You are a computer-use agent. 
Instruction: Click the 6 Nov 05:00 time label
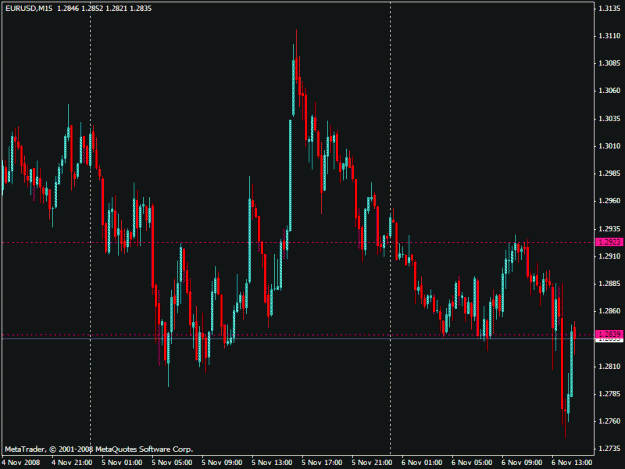472,463
